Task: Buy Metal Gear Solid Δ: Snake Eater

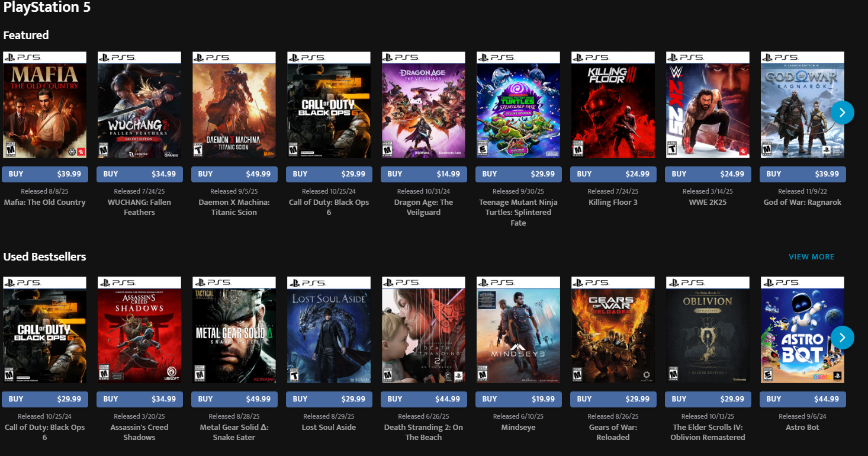Action: [x=234, y=399]
